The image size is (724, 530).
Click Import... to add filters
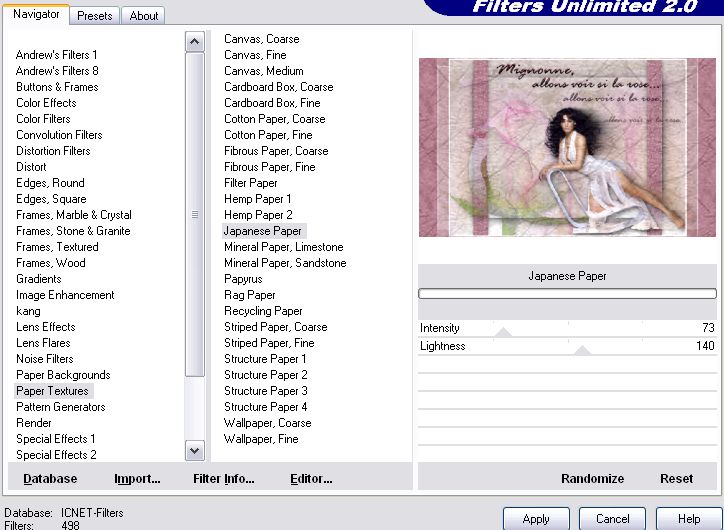pos(137,479)
